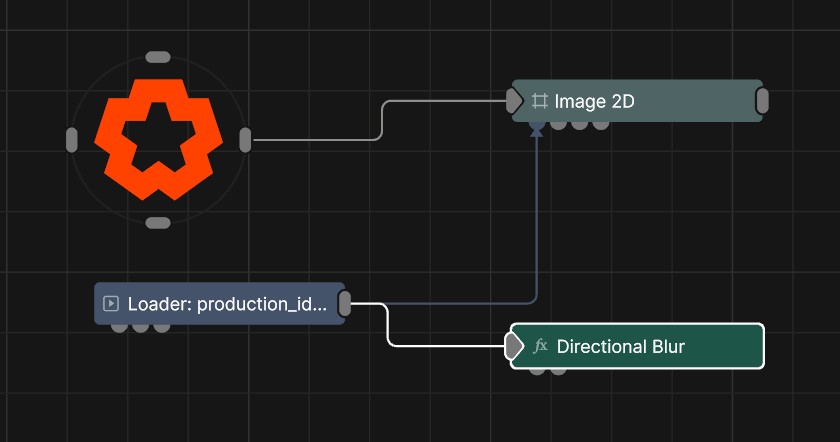The height and width of the screenshot is (442, 840).
Task: Click the Directional Blur left input port
Action: tap(513, 347)
